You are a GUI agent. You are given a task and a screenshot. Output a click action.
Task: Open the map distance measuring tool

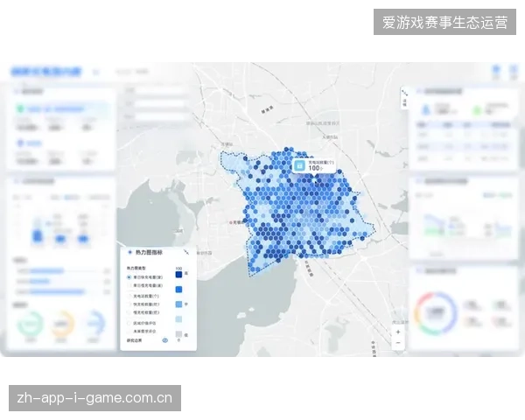coord(404,98)
